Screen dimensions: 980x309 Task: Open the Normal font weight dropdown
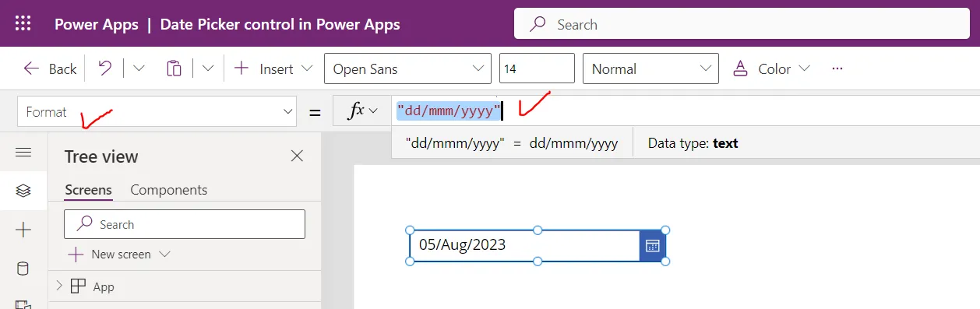(x=650, y=68)
